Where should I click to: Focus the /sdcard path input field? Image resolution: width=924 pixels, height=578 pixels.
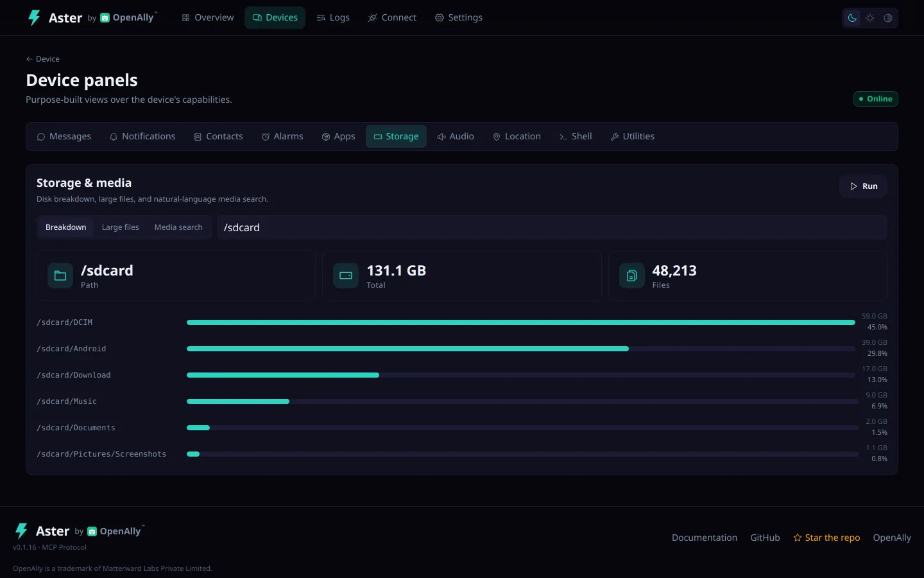[552, 227]
